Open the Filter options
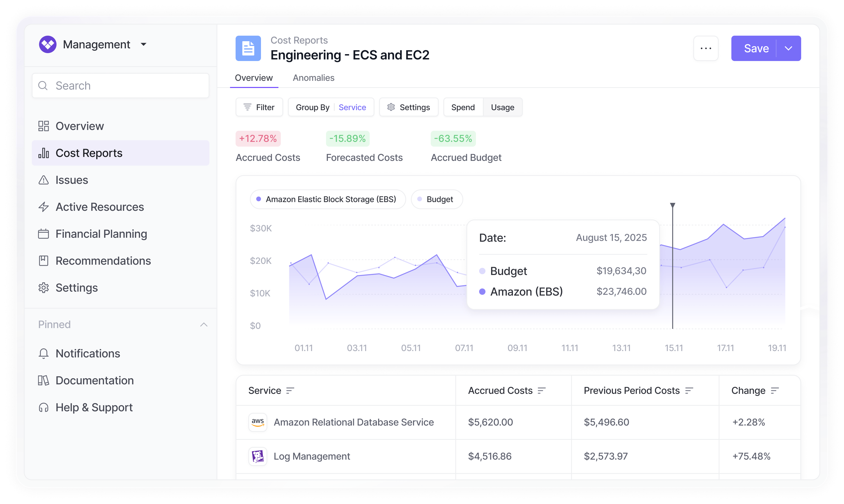 [x=259, y=107]
